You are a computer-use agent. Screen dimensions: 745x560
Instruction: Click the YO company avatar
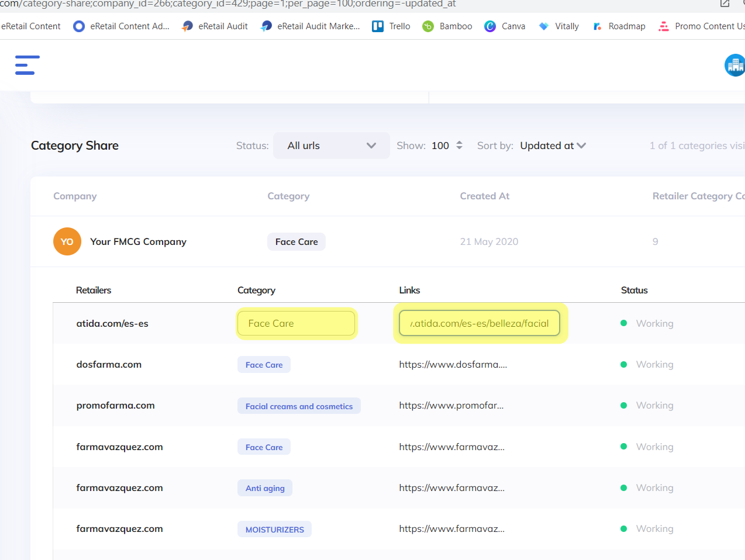(67, 241)
